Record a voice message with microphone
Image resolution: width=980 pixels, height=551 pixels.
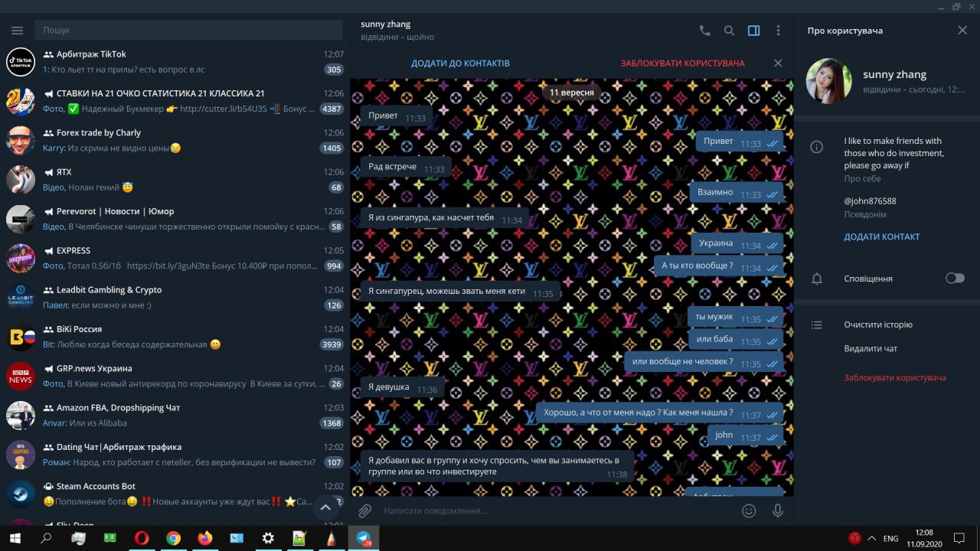[x=778, y=510]
